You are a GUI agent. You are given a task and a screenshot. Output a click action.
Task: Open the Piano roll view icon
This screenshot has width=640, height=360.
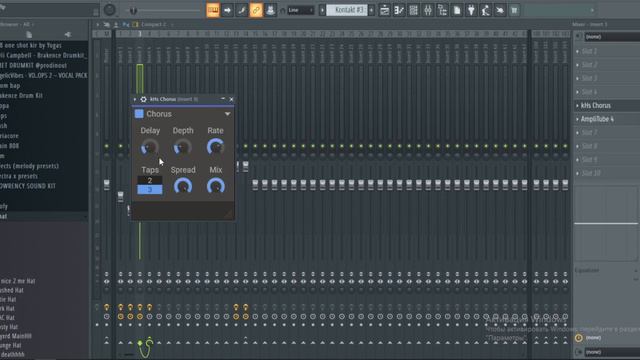point(399,10)
